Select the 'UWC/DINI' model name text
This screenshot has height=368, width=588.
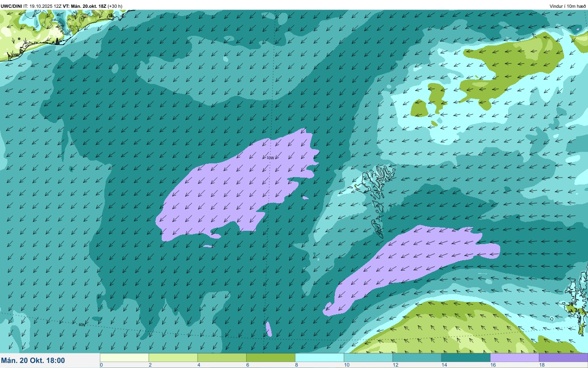tap(11, 6)
